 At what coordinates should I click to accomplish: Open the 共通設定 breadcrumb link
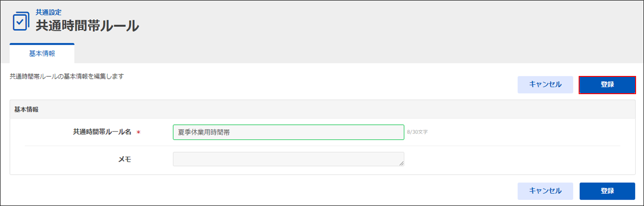[49, 13]
